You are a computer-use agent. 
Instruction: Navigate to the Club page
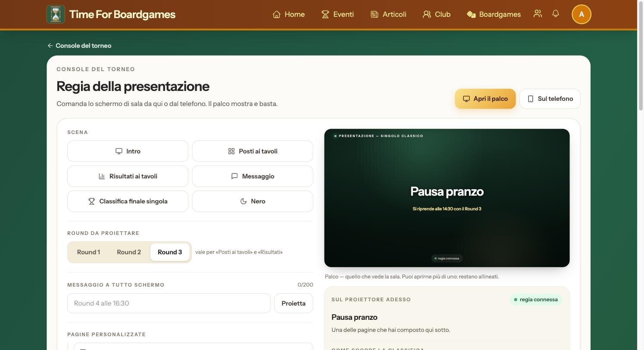(x=437, y=14)
